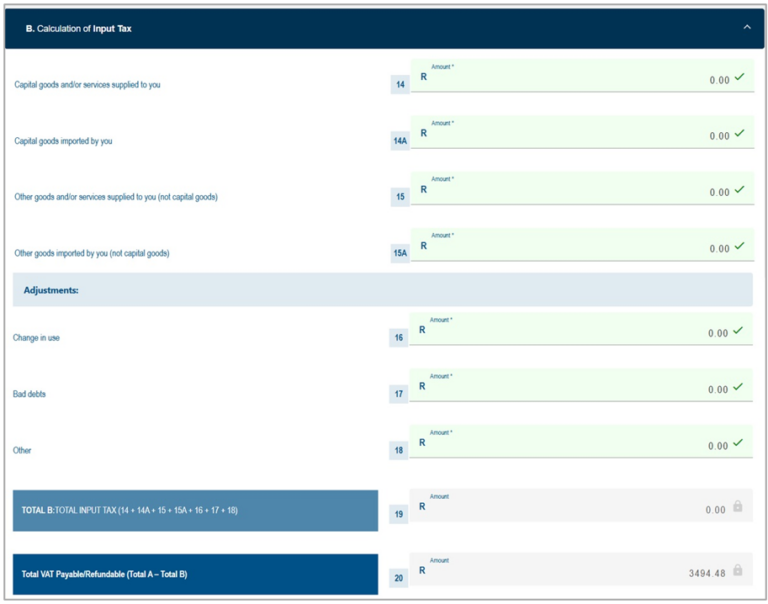Click green checkmark icon in field 14A
768x604 pixels.
pos(739,133)
